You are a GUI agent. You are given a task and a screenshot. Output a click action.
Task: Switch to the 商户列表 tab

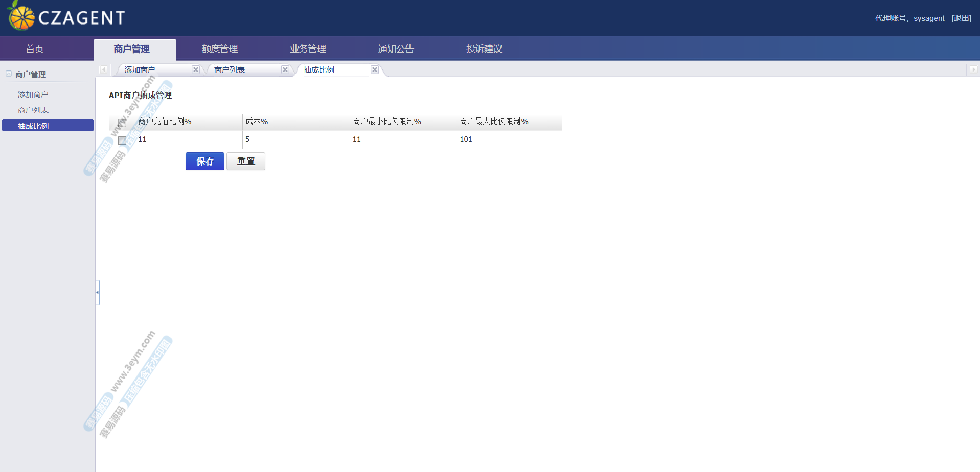[230, 70]
